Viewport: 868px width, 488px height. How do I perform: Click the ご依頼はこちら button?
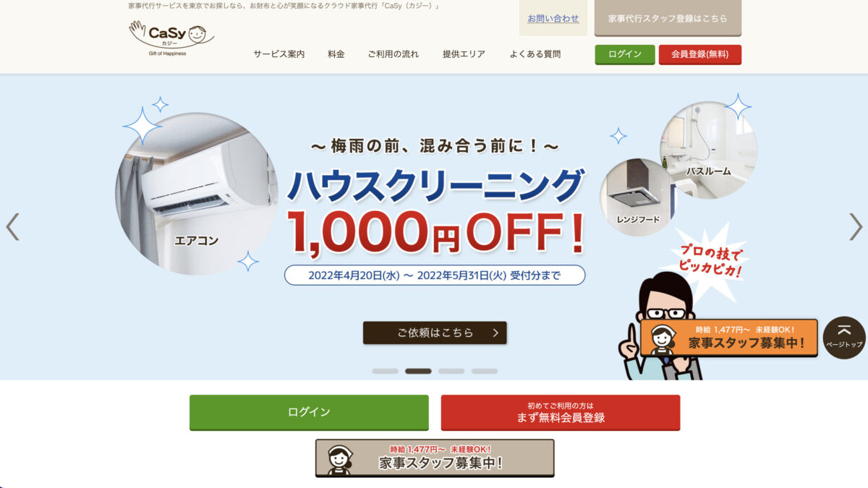435,333
